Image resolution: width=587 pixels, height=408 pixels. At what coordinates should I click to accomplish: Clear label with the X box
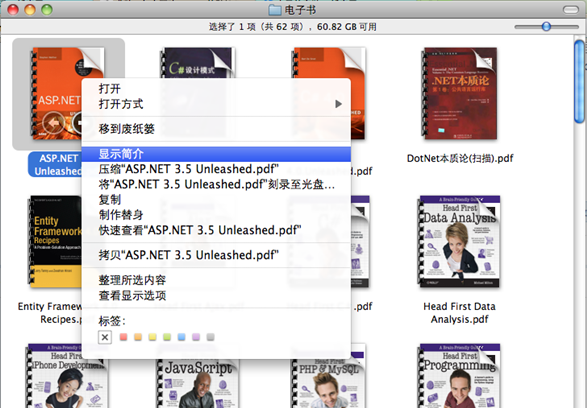tap(105, 337)
